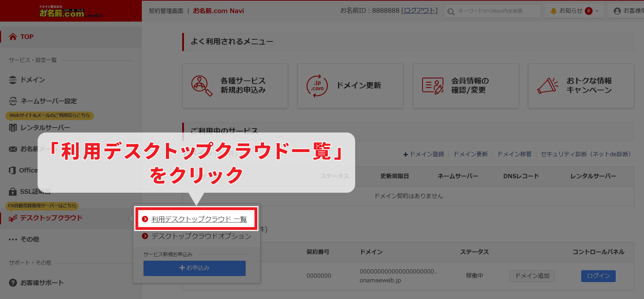
Task: Click the ドメイン追加 button
Action: tap(532, 276)
